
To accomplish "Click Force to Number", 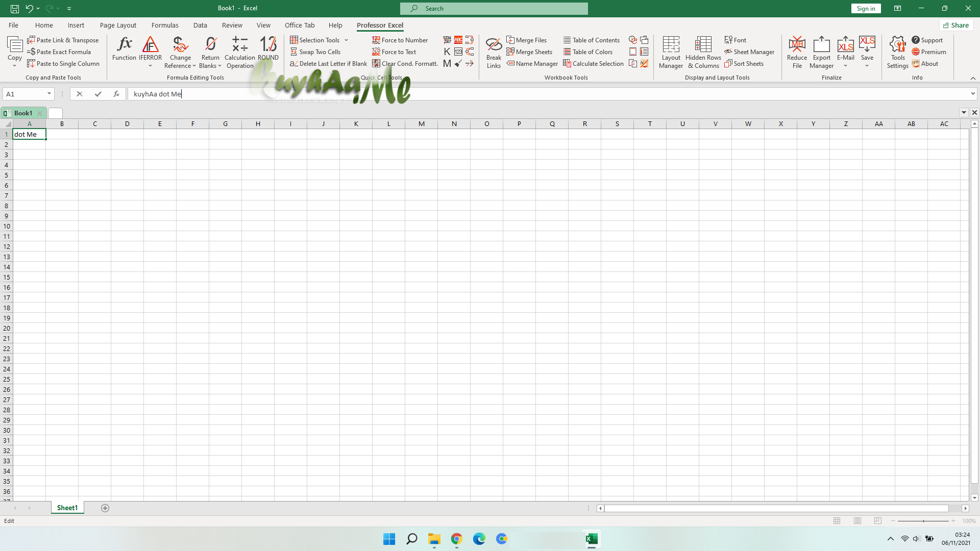I will (x=400, y=40).
